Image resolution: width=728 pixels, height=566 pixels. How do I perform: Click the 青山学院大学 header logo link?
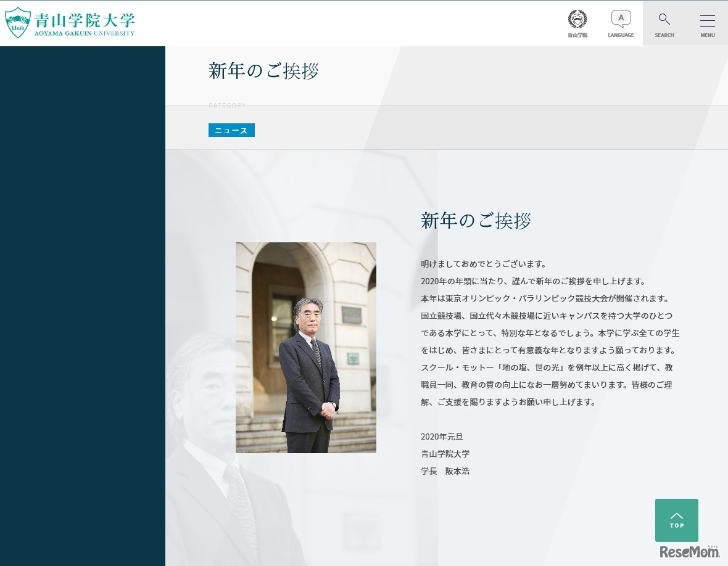[70, 22]
